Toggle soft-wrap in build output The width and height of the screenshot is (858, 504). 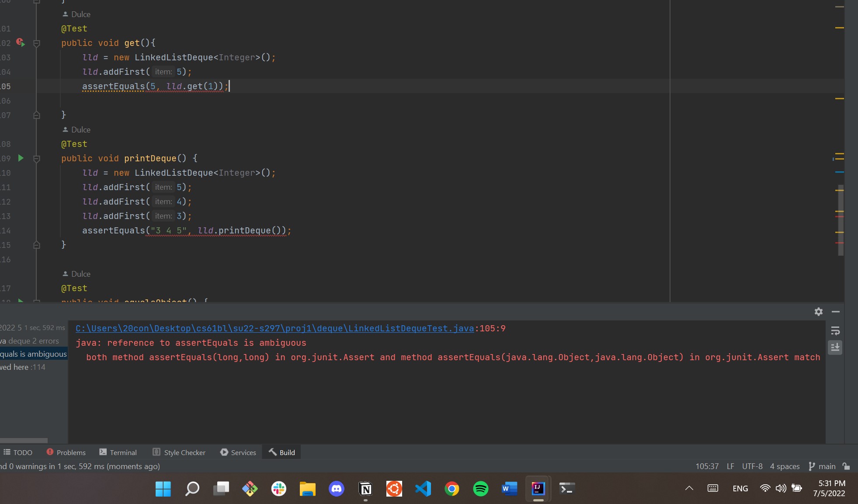[x=835, y=331]
